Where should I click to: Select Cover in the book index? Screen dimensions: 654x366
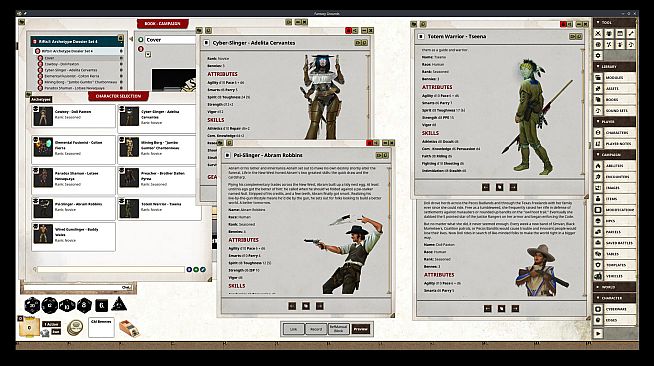click(x=80, y=58)
